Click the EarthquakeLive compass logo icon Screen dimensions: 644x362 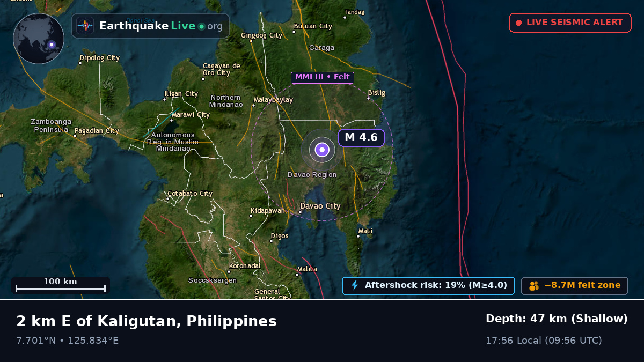pyautogui.click(x=85, y=26)
